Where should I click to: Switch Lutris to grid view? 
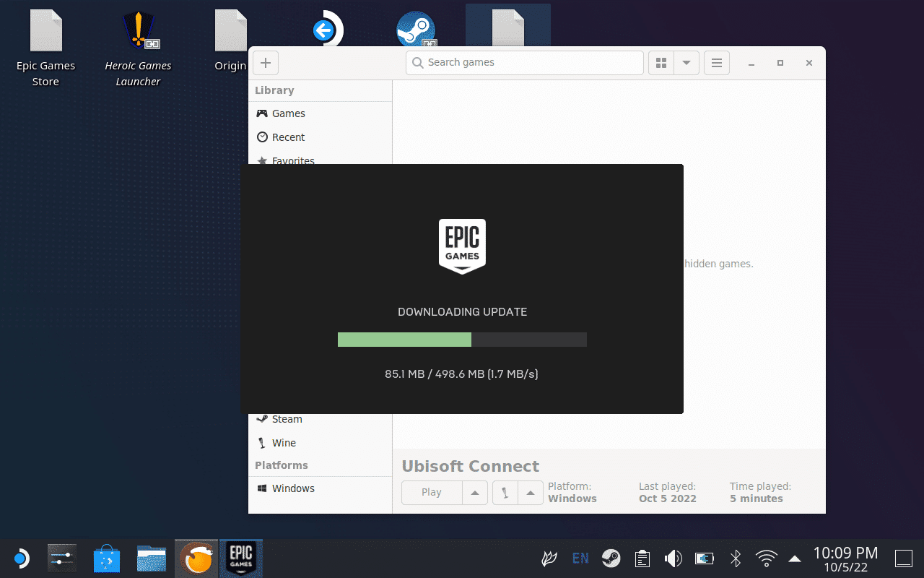point(661,63)
